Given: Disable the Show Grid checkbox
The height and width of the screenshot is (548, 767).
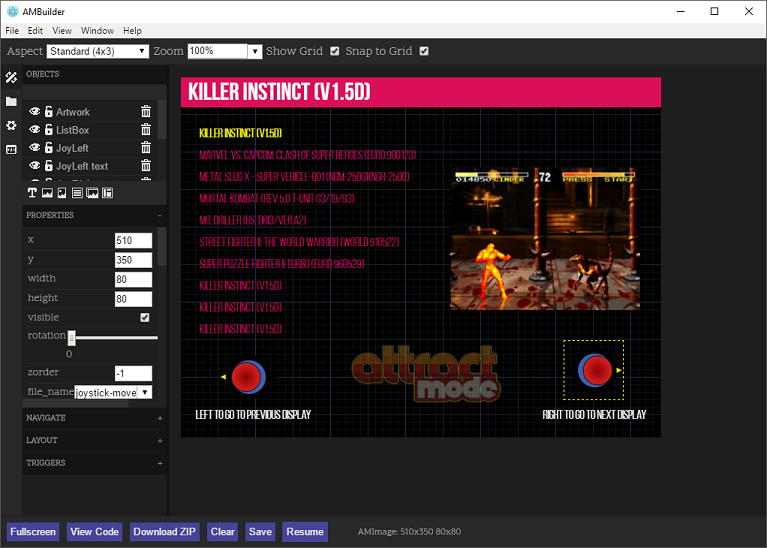Looking at the screenshot, I should [x=335, y=51].
